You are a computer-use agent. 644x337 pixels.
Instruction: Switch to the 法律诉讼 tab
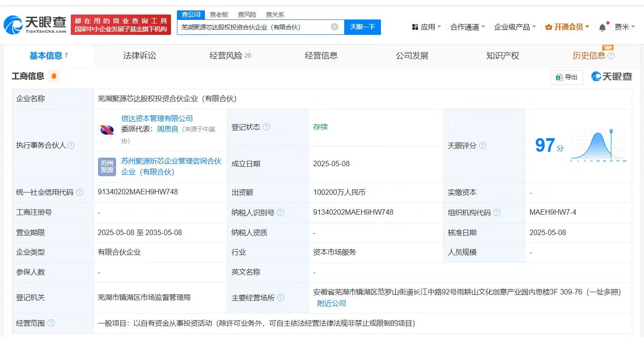click(x=140, y=56)
